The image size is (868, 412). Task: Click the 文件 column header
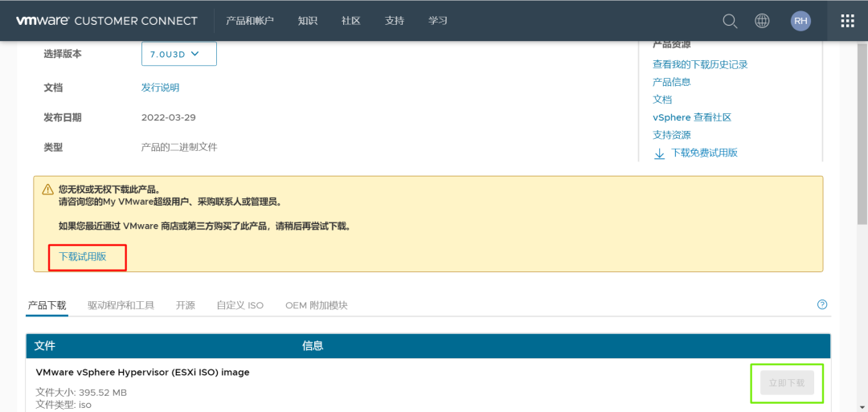(x=45, y=346)
